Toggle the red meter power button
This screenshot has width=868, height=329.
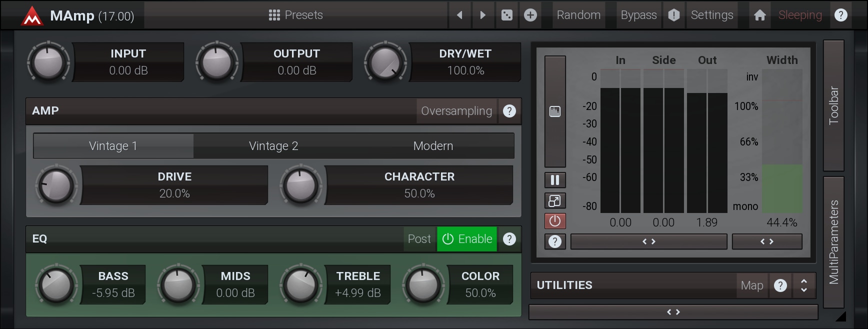[x=555, y=221]
